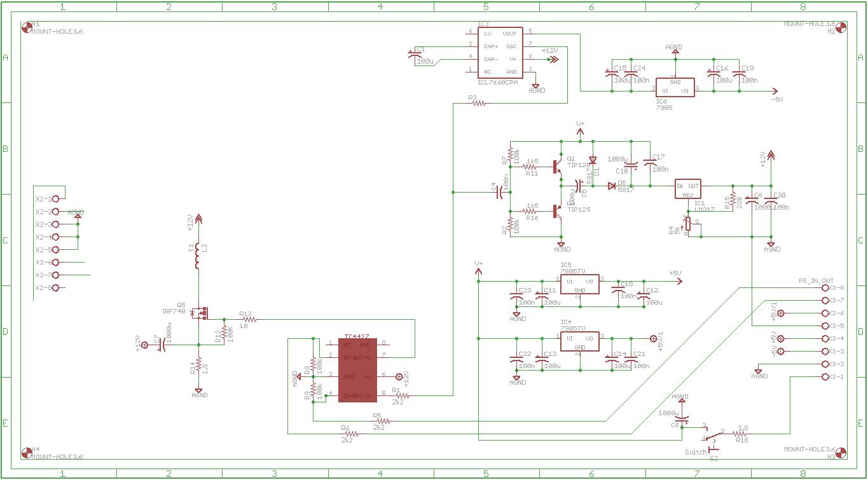The width and height of the screenshot is (868, 480).
Task: Click capacitor C22 symbol
Action: tap(516, 360)
